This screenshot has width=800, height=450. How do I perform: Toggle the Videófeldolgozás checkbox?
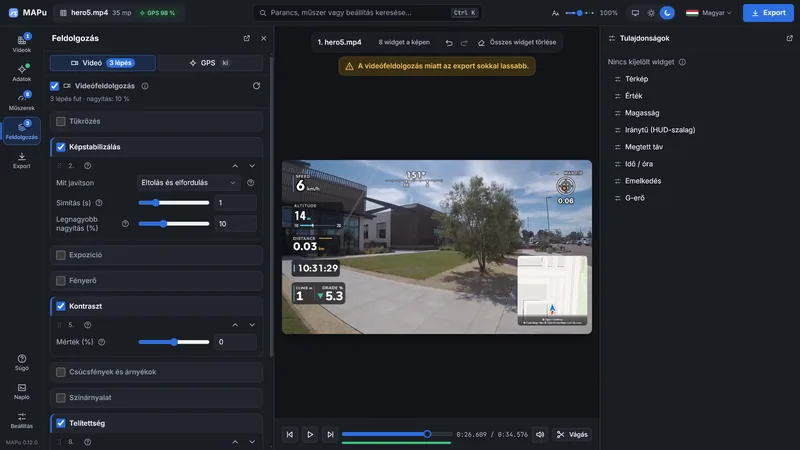pos(54,86)
